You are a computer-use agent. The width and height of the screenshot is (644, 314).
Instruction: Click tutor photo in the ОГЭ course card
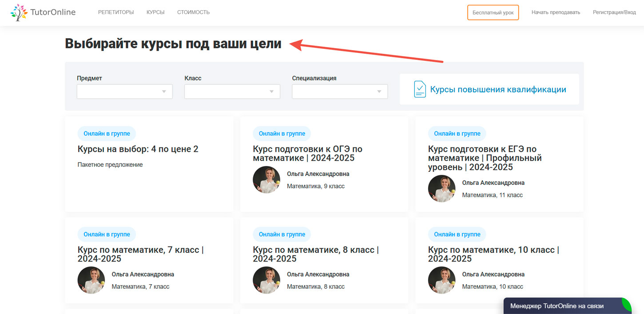pos(266,180)
